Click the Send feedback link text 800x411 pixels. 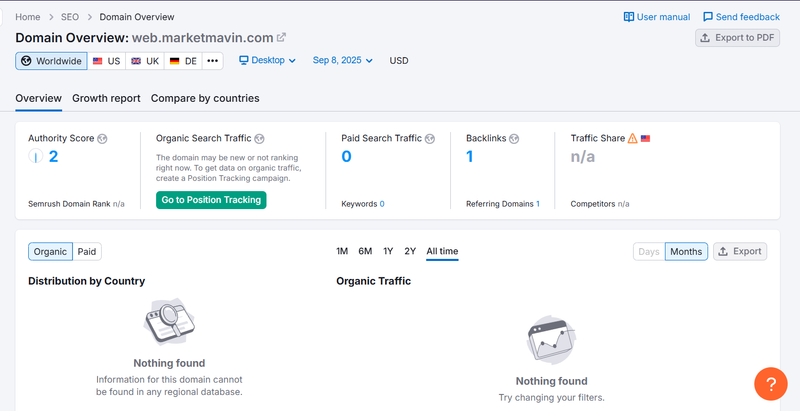747,17
